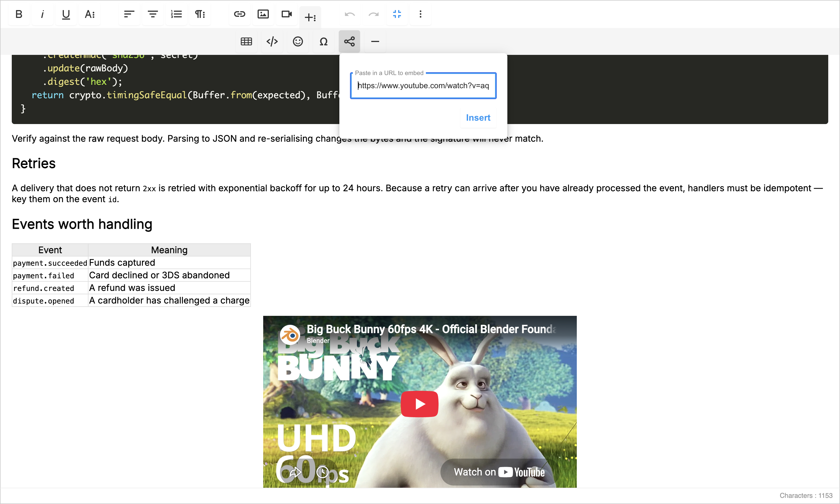Play the Big Buck Bunny video
840x504 pixels.
420,404
